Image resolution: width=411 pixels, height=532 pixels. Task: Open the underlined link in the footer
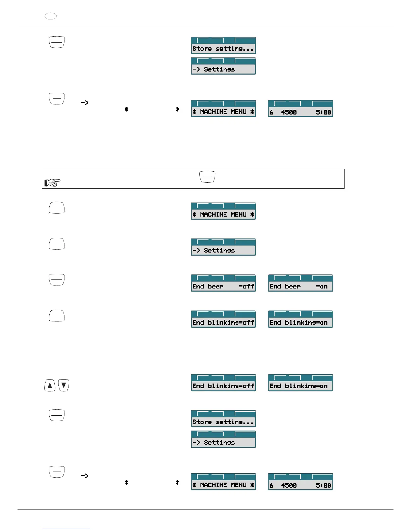[x=66, y=529]
